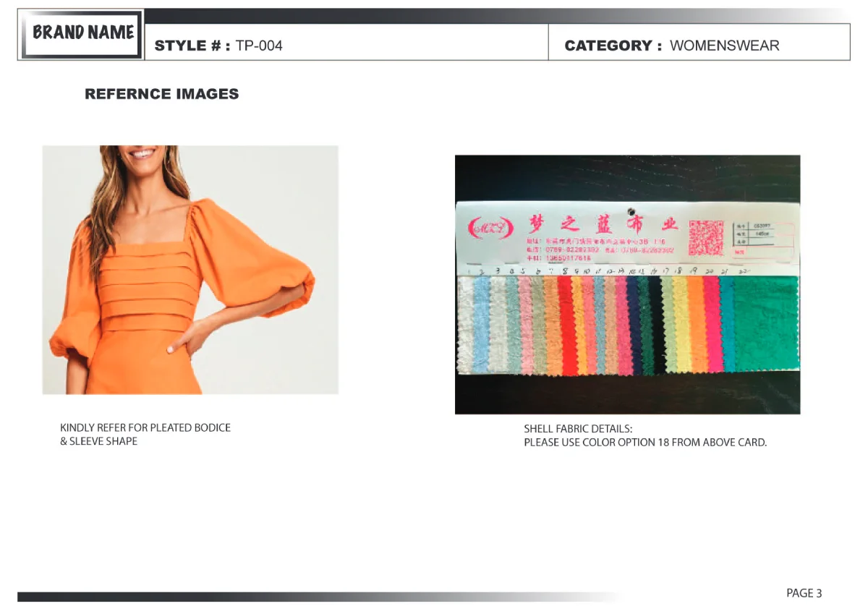This screenshot has width=868, height=614.
Task: Click the PAGE 3 label
Action: pyautogui.click(x=804, y=593)
